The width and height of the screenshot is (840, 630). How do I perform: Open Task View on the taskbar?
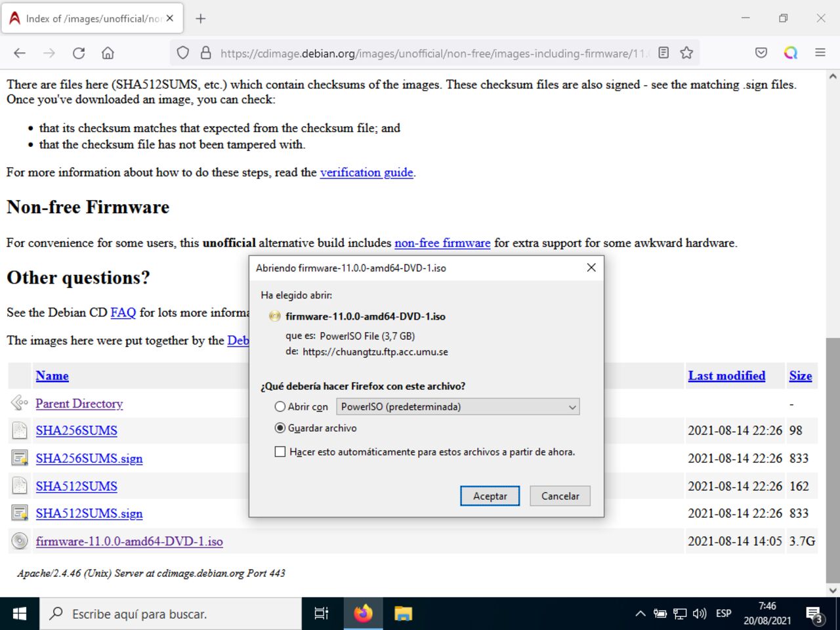321,614
